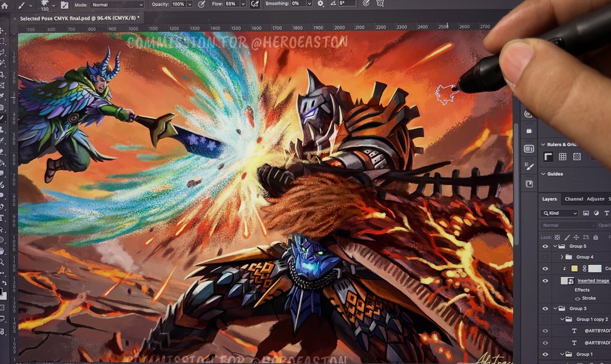Collapse Group 5 folder
The height and width of the screenshot is (364, 611).
(555, 246)
